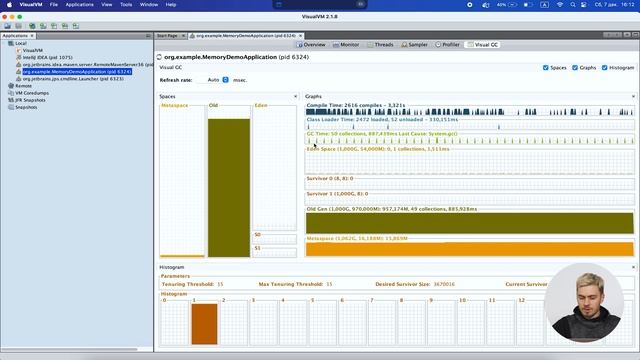Screen dimensions: 640x360
Task: Click the Snapshots node icon
Action: coord(11,107)
